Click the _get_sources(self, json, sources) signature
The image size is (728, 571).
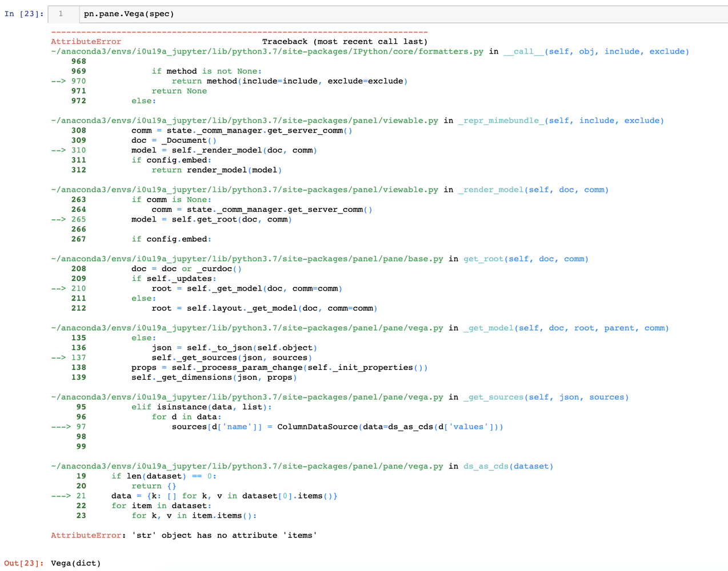coord(546,397)
